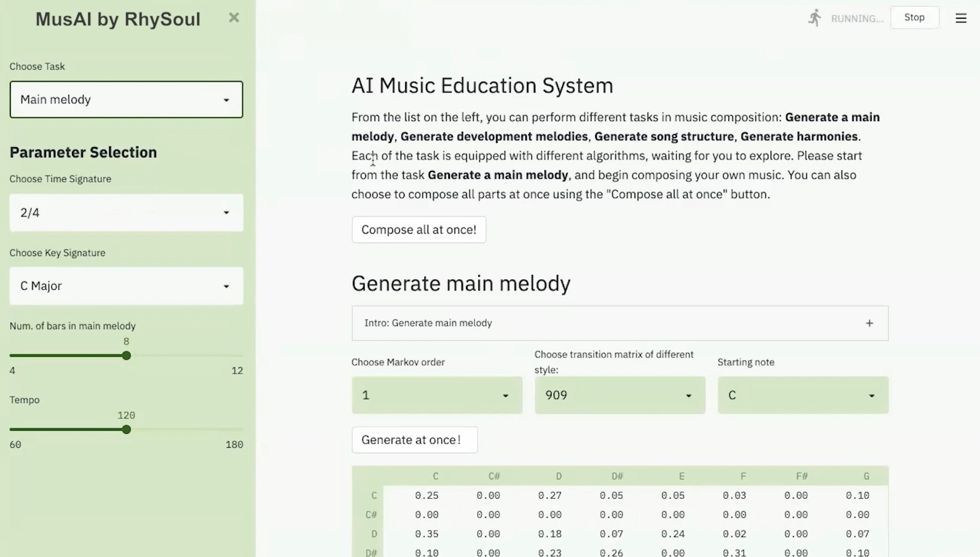
Task: Click the Markov order dropdown arrow
Action: click(505, 396)
